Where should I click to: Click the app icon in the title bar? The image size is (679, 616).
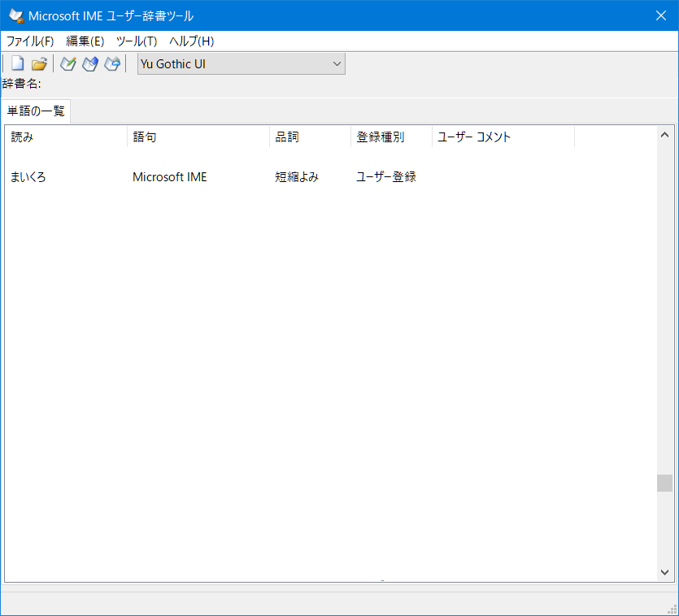pos(15,15)
